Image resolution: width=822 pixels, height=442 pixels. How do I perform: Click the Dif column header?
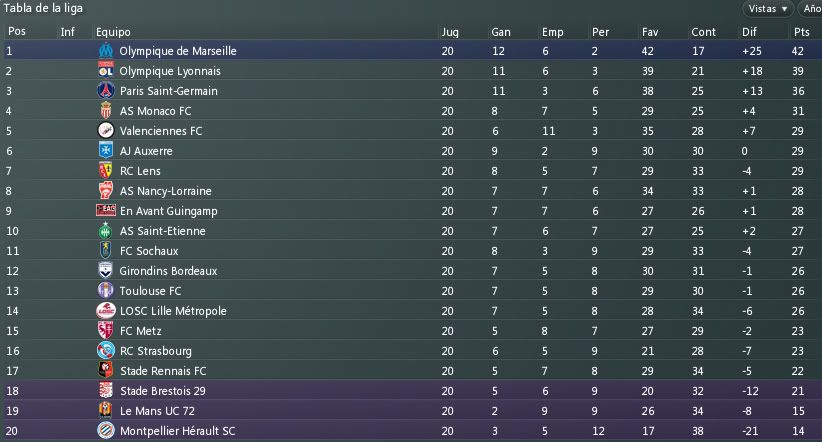pyautogui.click(x=749, y=32)
